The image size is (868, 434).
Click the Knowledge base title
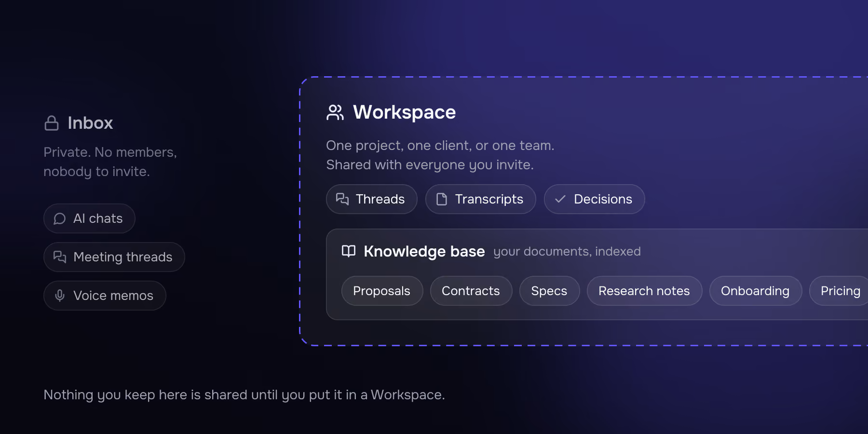[x=424, y=251]
